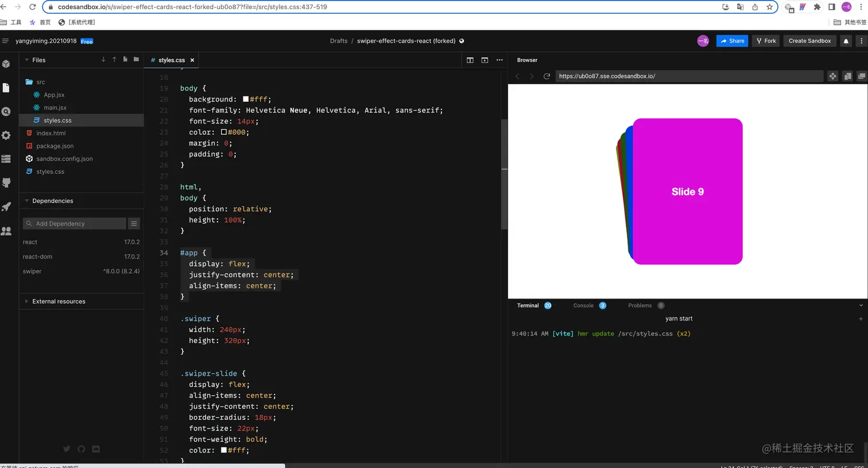This screenshot has height=468, width=868.
Task: Open the editor three-dots more menu
Action: click(x=499, y=60)
